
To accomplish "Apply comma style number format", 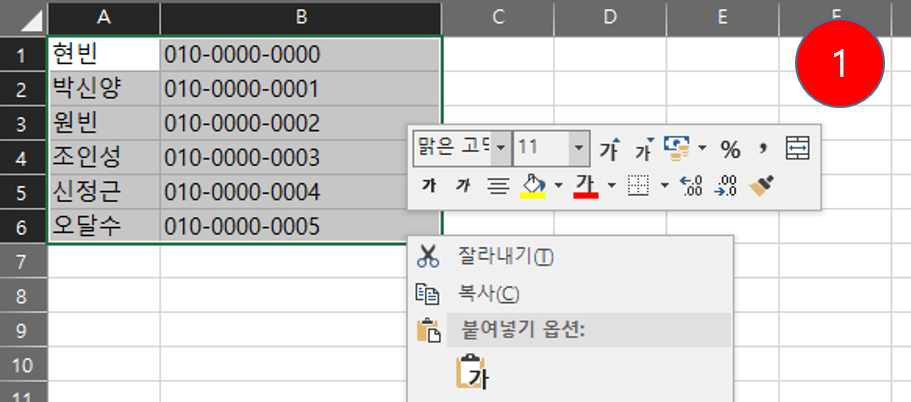I will [x=763, y=149].
